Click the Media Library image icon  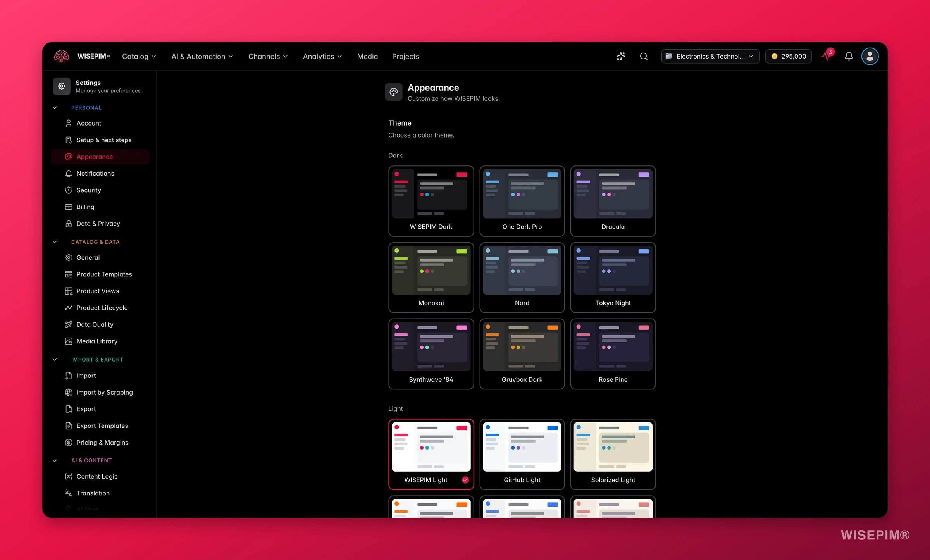pyautogui.click(x=69, y=341)
